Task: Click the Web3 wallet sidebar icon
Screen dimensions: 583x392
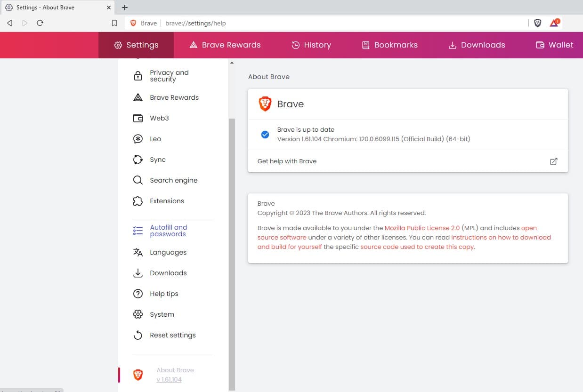Action: pos(138,118)
